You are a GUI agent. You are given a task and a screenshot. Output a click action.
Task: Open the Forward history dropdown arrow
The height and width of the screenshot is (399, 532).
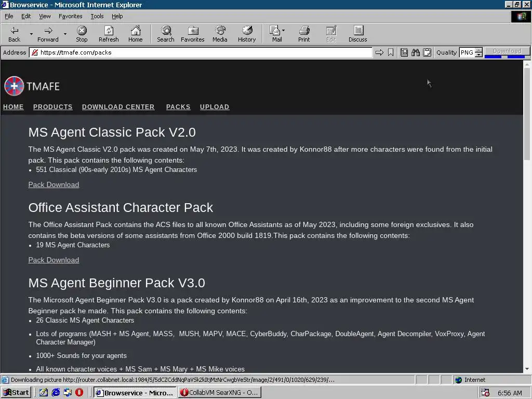point(65,34)
